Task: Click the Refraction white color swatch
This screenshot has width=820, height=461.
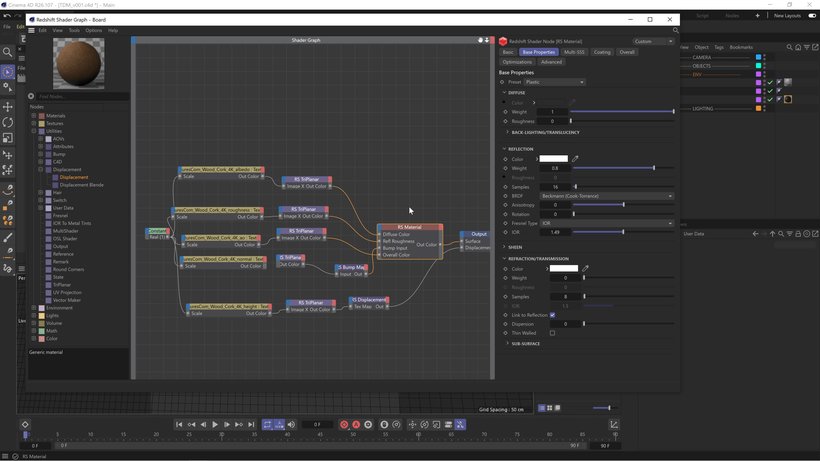Action: click(x=564, y=268)
